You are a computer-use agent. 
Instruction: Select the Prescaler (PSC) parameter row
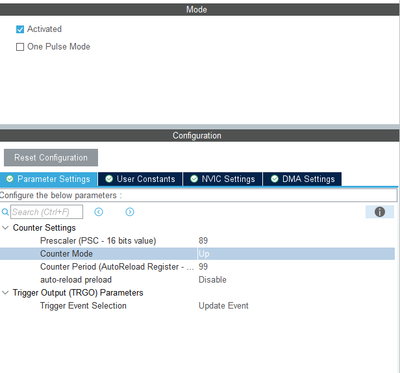pos(197,241)
